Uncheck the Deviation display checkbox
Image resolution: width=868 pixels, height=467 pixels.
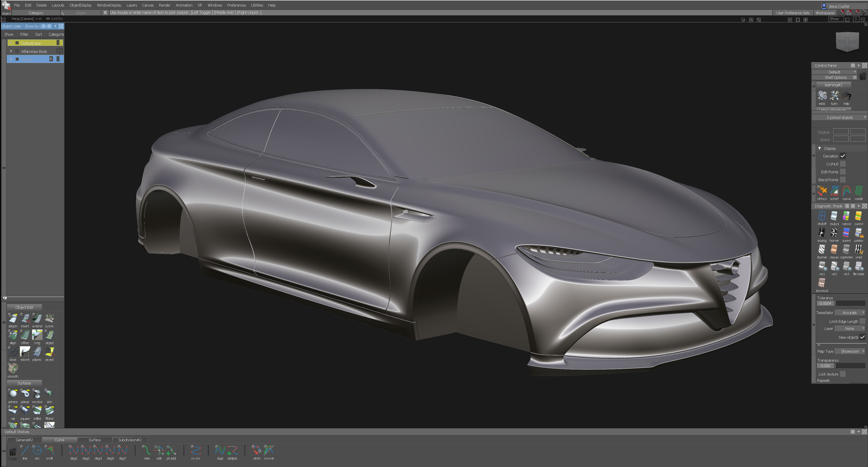click(x=843, y=156)
